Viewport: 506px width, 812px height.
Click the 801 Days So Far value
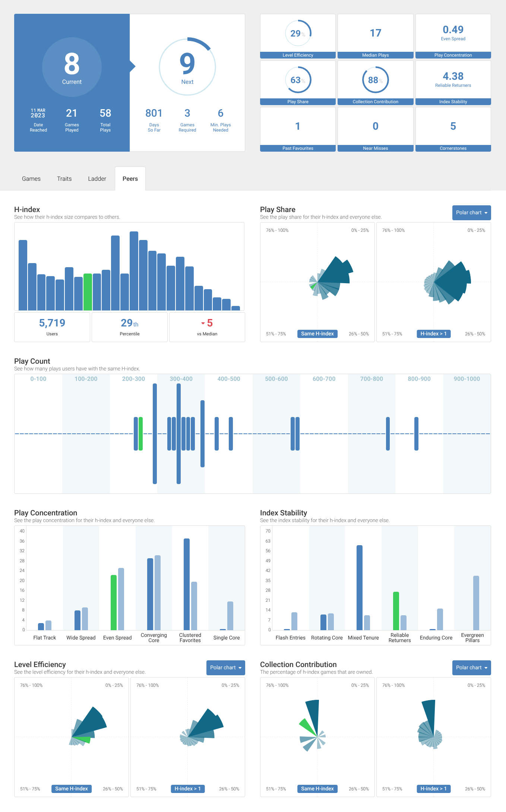(x=154, y=113)
